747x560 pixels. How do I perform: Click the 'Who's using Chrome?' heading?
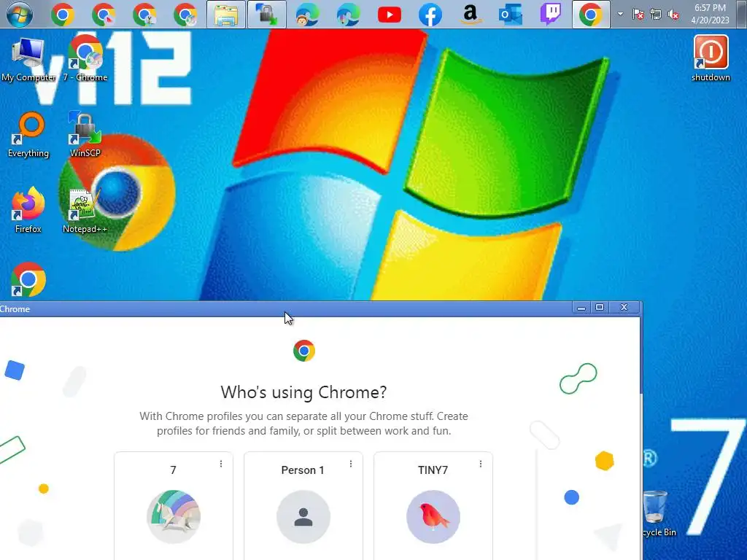click(x=303, y=392)
